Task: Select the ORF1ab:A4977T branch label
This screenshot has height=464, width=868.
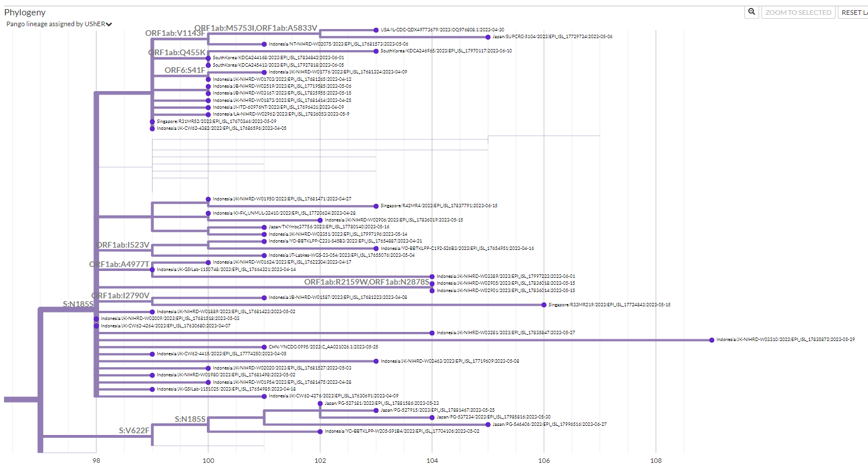Action: [118, 264]
